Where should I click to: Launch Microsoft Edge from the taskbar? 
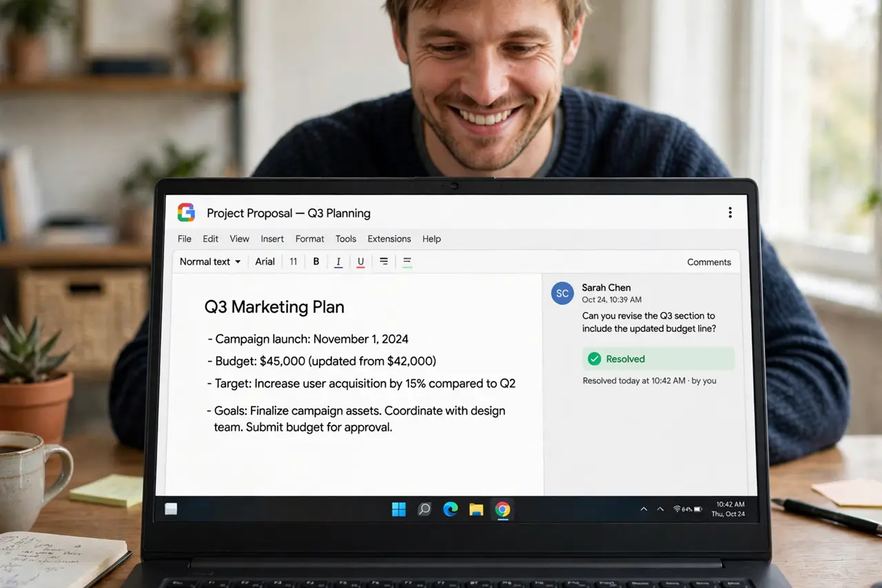451,510
